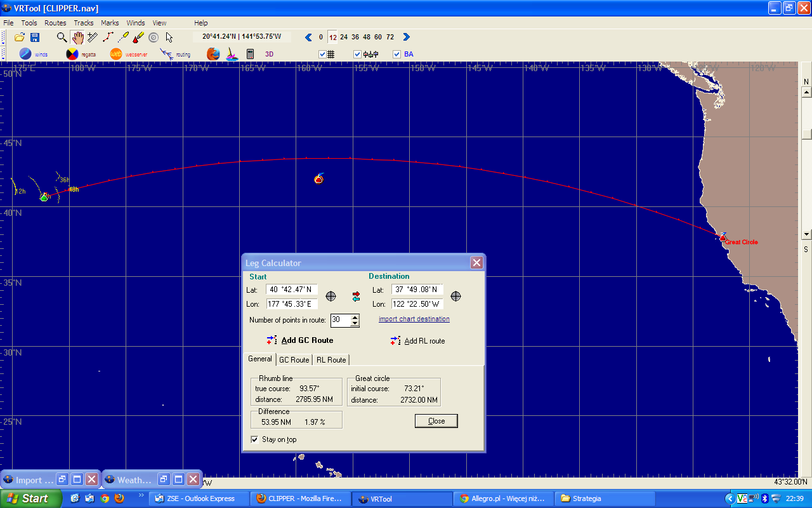Open the calculator icon in the toolbar
This screenshot has width=812, height=508.
[251, 54]
